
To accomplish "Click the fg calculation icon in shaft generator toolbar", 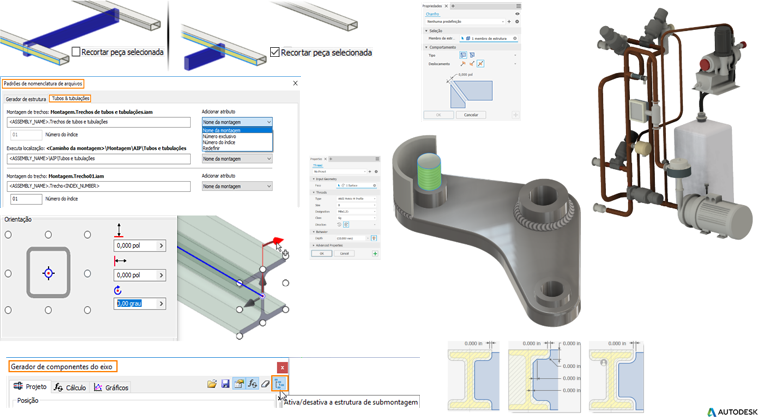I will (252, 384).
